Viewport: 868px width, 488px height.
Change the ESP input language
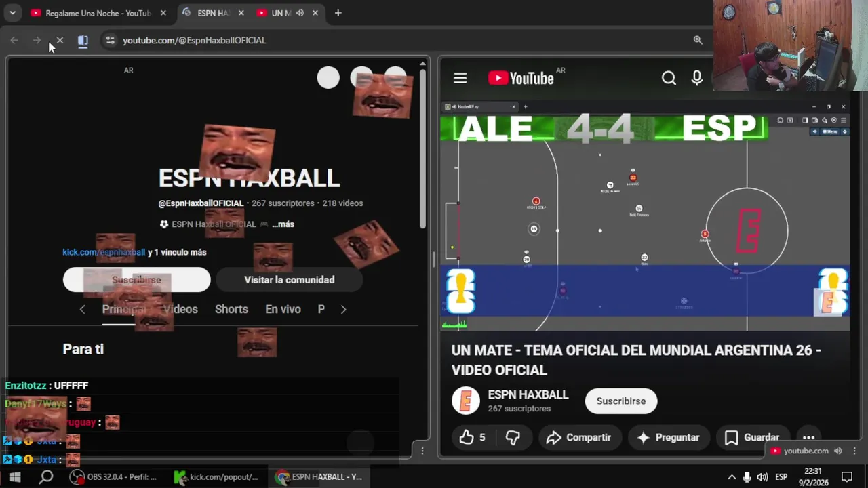[x=781, y=477]
